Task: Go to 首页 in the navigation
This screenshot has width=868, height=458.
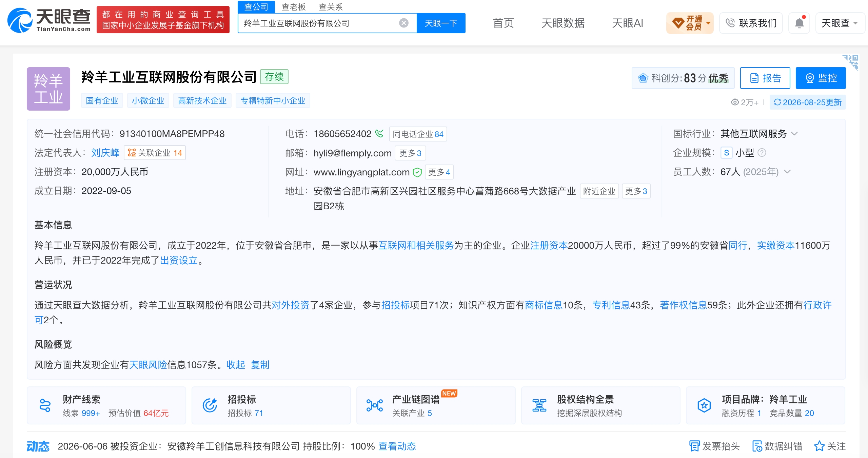Action: tap(503, 23)
